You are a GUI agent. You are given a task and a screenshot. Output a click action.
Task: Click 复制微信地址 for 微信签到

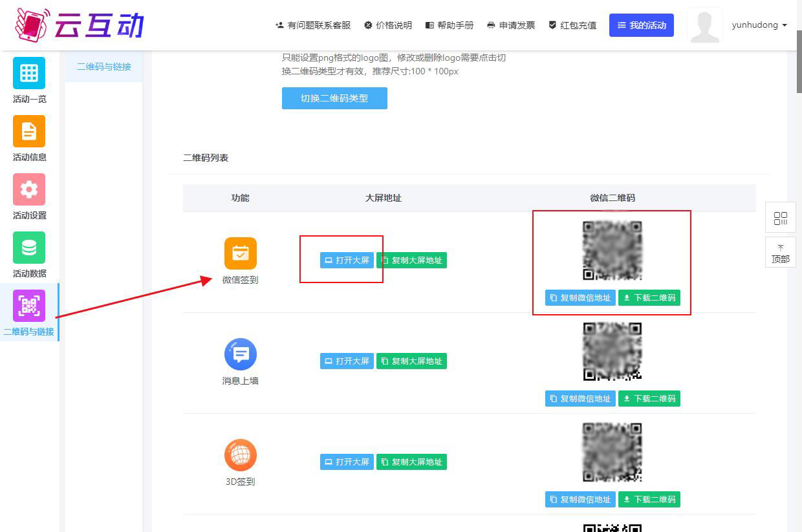click(x=580, y=298)
